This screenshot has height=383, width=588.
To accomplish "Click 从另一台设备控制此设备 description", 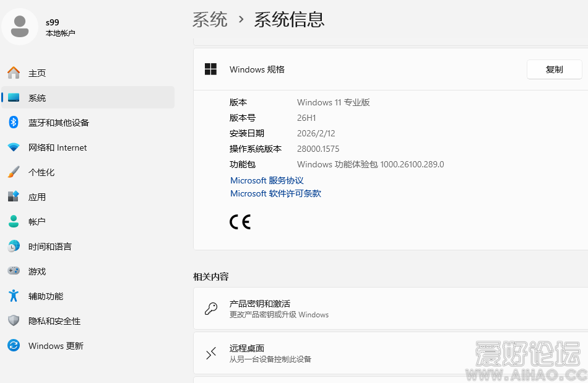I will tap(270, 359).
